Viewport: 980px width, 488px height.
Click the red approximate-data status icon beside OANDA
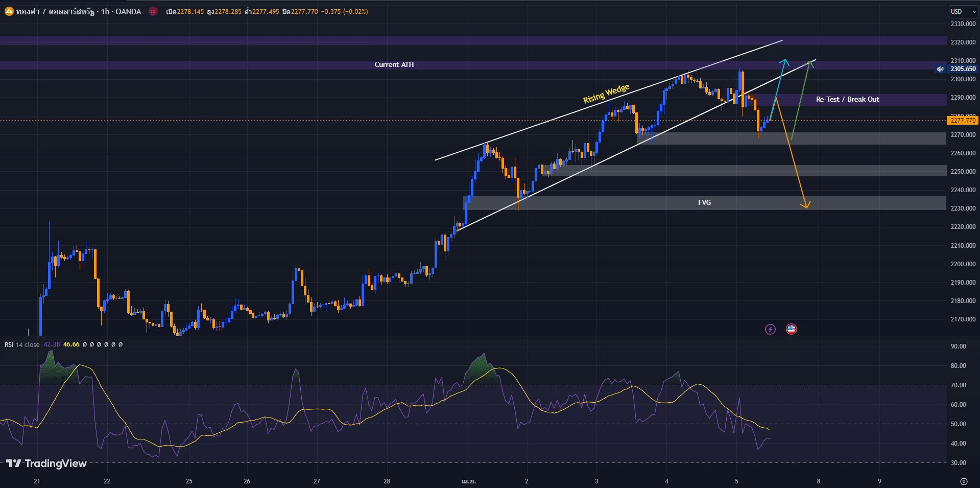pos(153,11)
